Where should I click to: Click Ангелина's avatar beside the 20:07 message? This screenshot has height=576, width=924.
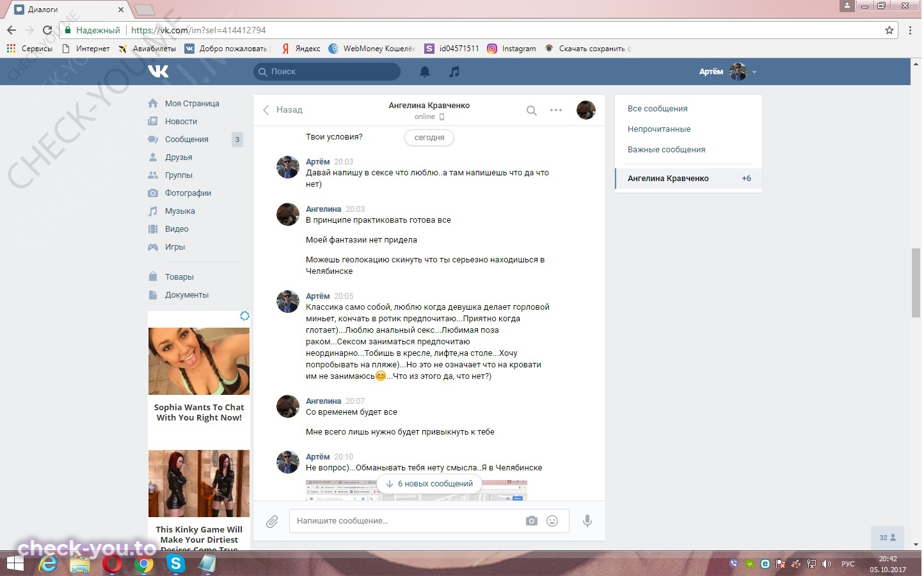point(288,406)
